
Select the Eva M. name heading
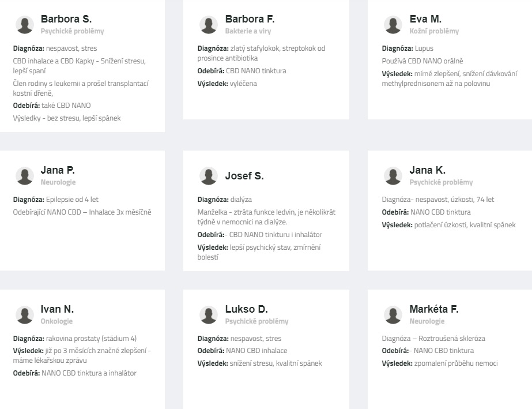pyautogui.click(x=425, y=19)
